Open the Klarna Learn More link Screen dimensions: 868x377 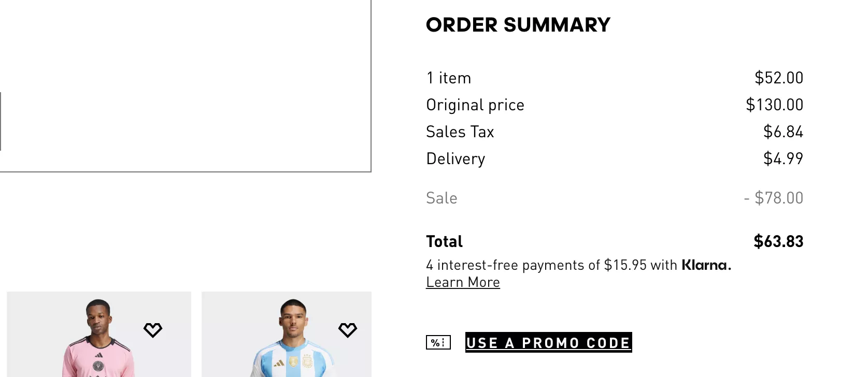coord(463,282)
